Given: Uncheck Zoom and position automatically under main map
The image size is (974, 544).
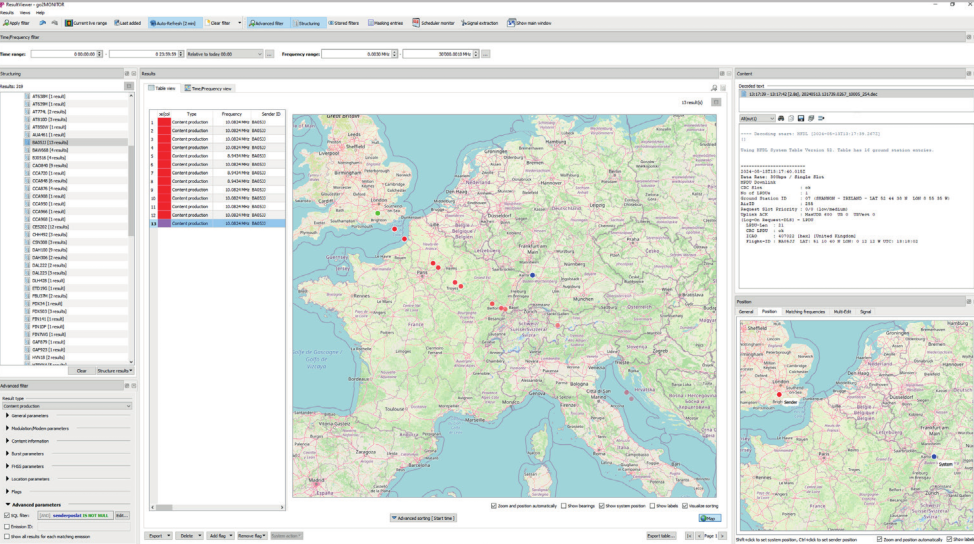Looking at the screenshot, I should (494, 506).
